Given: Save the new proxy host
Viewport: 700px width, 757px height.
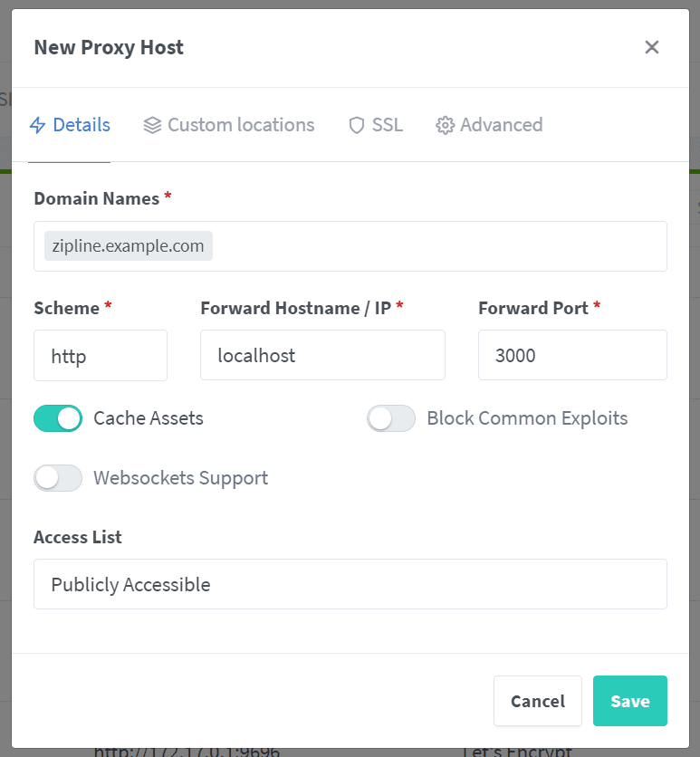Looking at the screenshot, I should click(630, 701).
